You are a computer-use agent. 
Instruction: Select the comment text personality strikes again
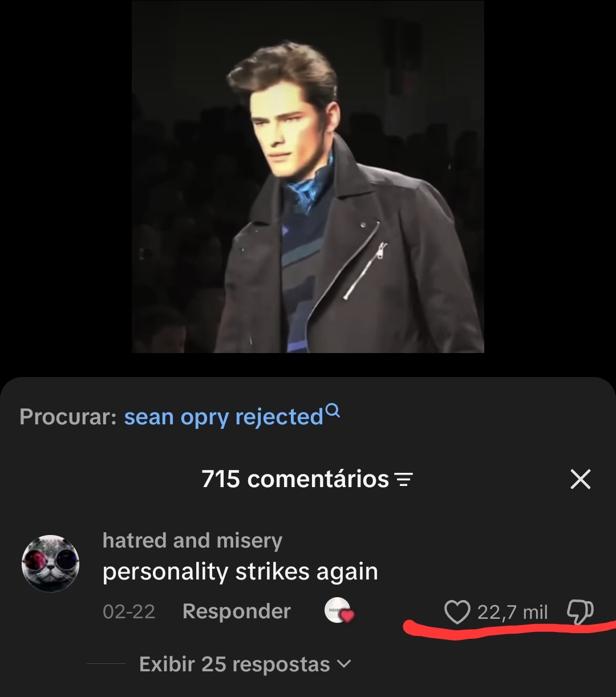coord(240,572)
